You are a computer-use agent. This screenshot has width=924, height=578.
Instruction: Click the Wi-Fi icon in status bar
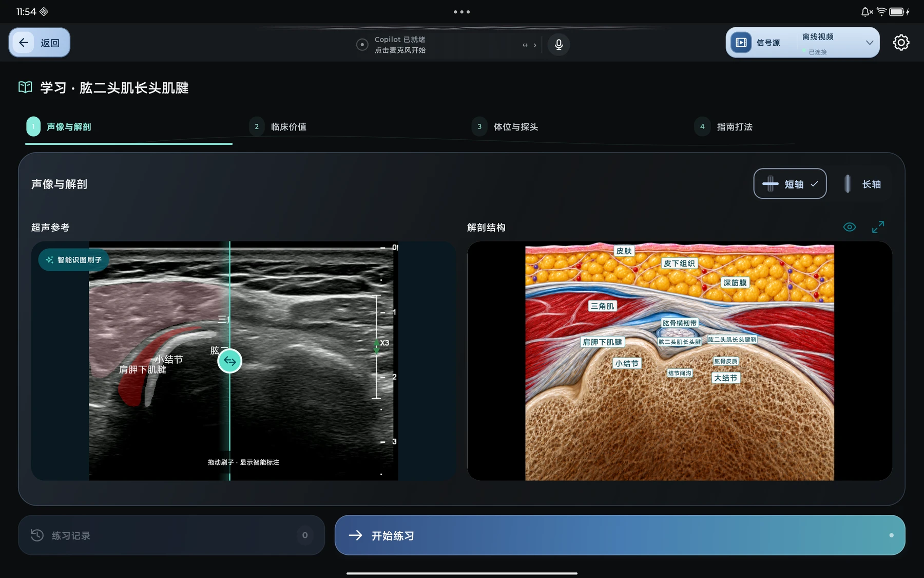point(881,11)
